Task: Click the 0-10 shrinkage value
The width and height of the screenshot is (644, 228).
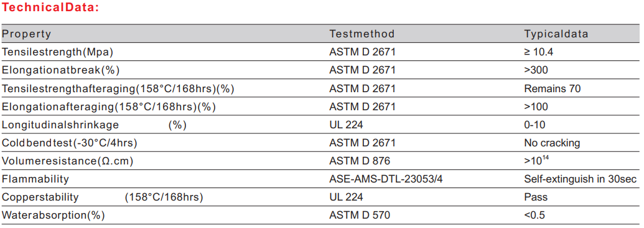Action: pyautogui.click(x=534, y=125)
